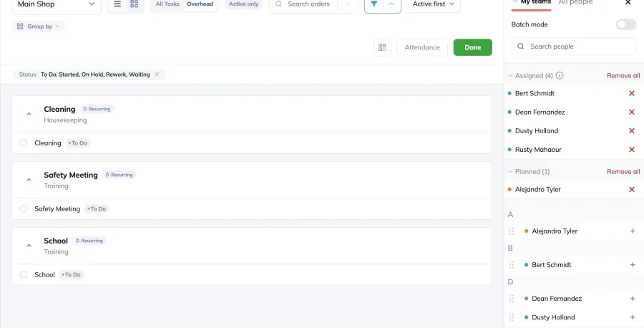Screen dimensions: 644x328
Task: Grab the drag handle for Dusty Holland
Action: (512, 317)
